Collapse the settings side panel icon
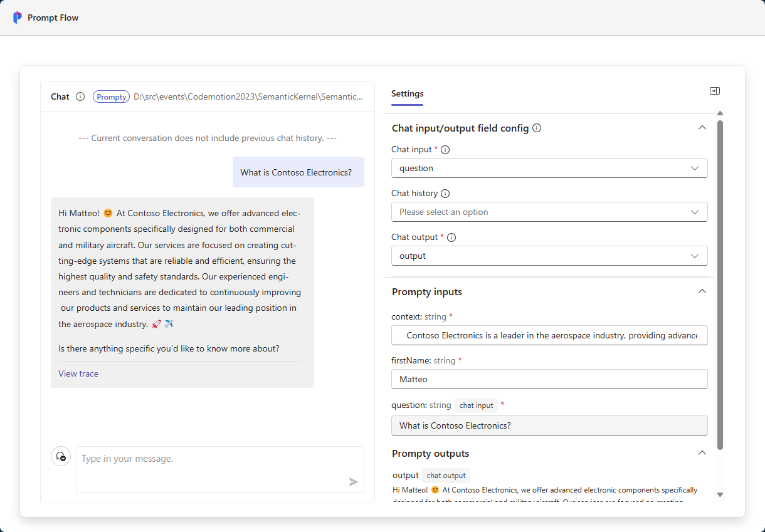Screen dimensions: 765x532 click(x=714, y=91)
